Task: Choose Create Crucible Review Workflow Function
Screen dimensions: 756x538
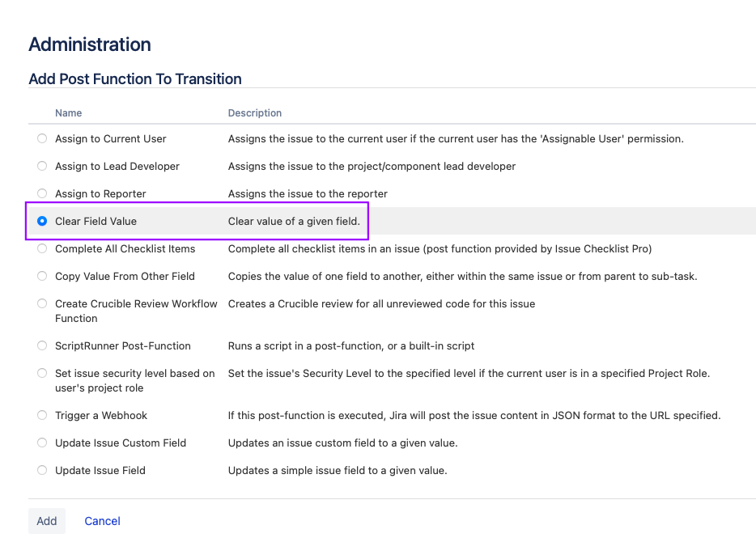Action: point(42,304)
